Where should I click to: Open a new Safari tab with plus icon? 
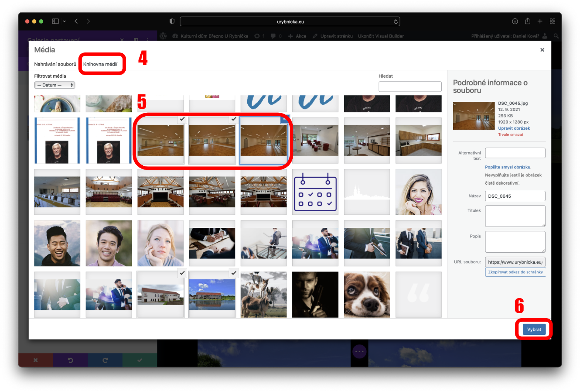click(x=540, y=21)
